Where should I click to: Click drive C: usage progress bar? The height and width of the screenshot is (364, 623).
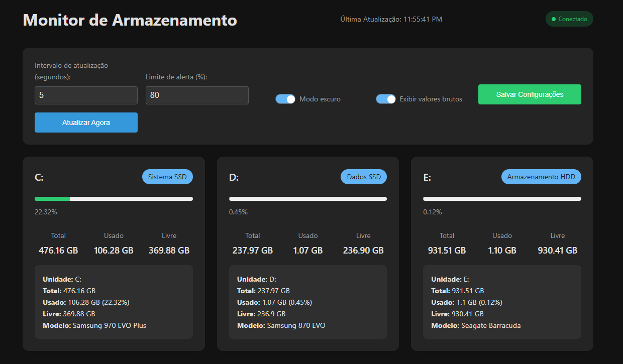point(114,198)
